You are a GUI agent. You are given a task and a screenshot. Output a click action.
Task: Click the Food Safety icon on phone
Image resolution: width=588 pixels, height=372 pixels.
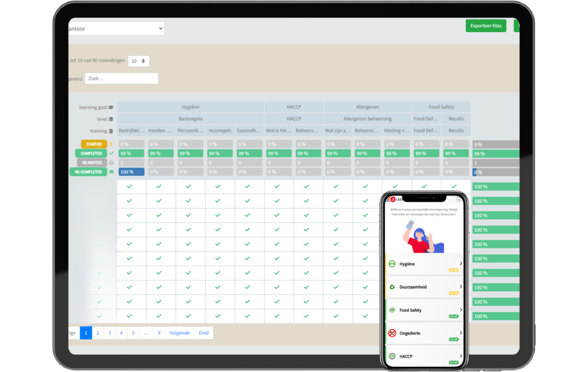click(x=392, y=310)
